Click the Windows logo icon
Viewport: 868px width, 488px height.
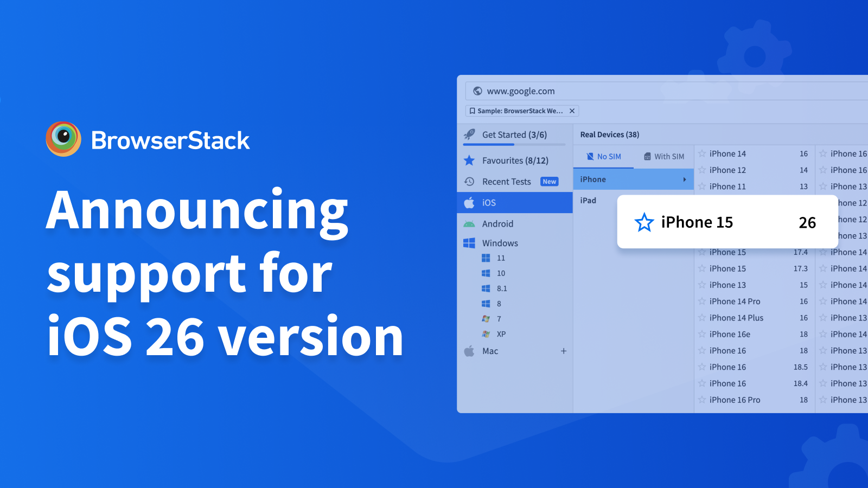coord(469,243)
